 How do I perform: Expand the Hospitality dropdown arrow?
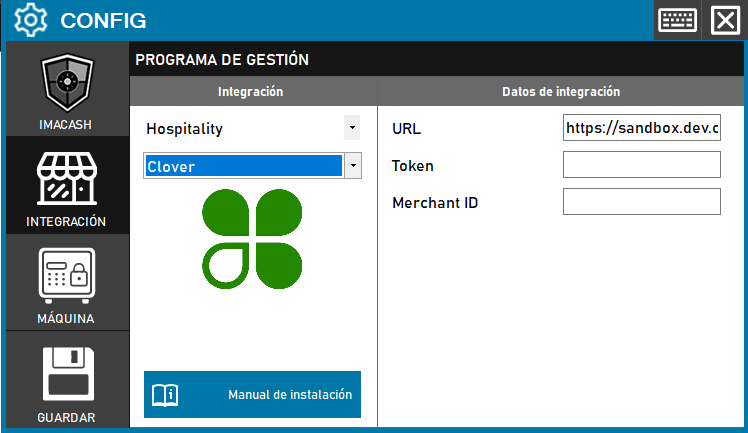(x=351, y=128)
